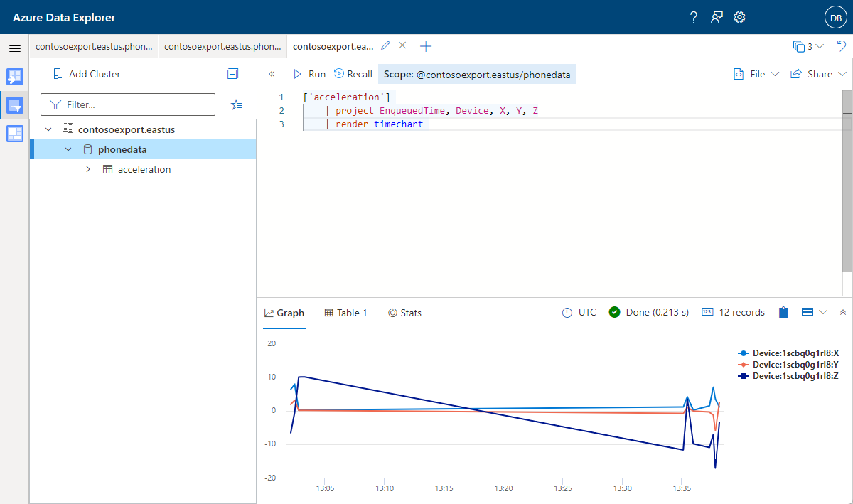Open the help question mark icon
The height and width of the screenshot is (504, 853).
[x=694, y=17]
